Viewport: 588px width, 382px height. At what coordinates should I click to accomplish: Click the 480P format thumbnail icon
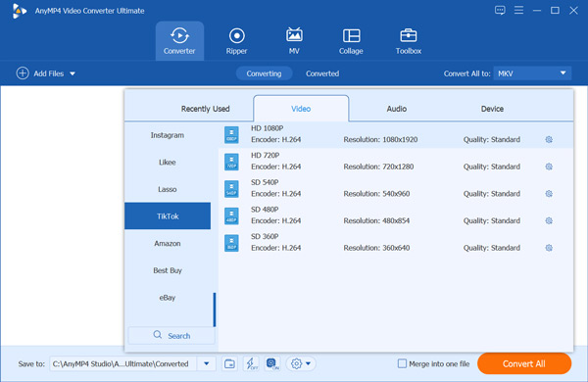231,215
